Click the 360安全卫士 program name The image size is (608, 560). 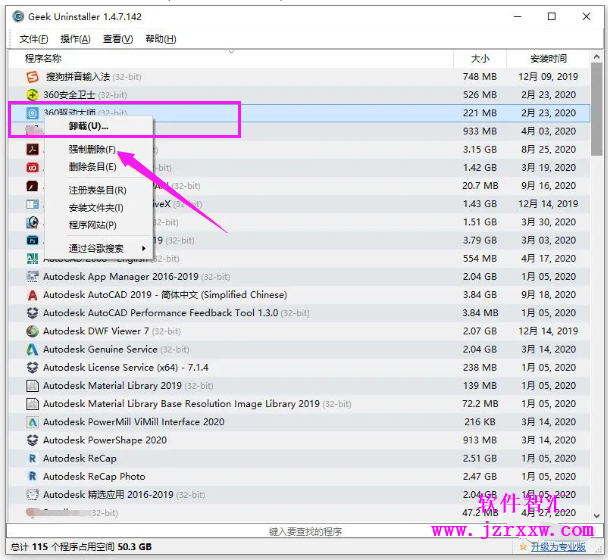tap(69, 95)
